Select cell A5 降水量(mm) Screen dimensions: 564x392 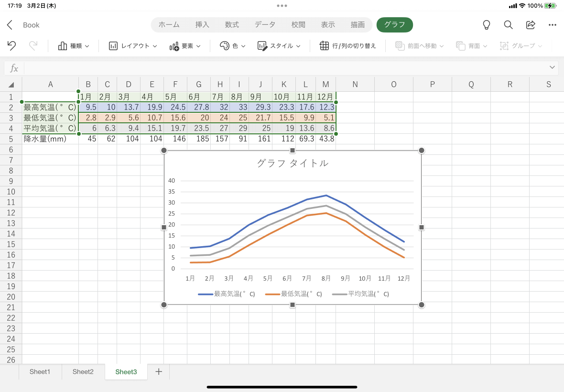tap(50, 139)
